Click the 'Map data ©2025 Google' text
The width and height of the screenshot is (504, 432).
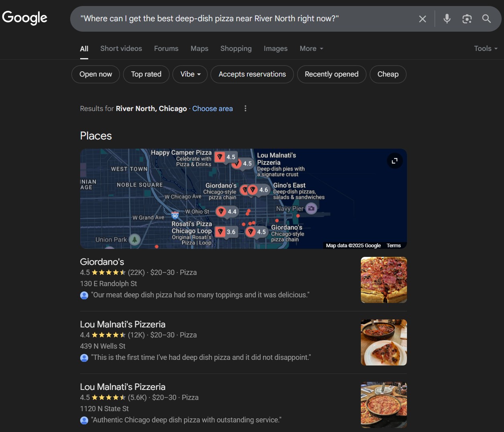pos(353,246)
